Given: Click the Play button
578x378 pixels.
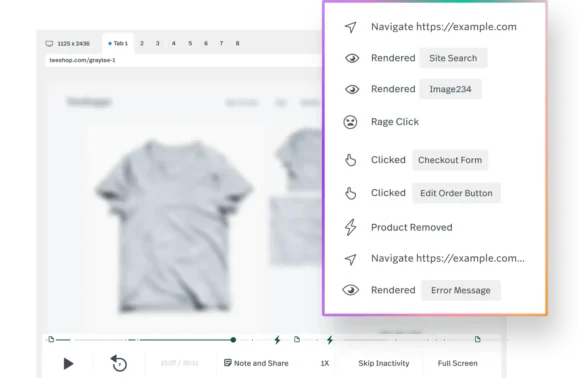Looking at the screenshot, I should click(x=68, y=364).
